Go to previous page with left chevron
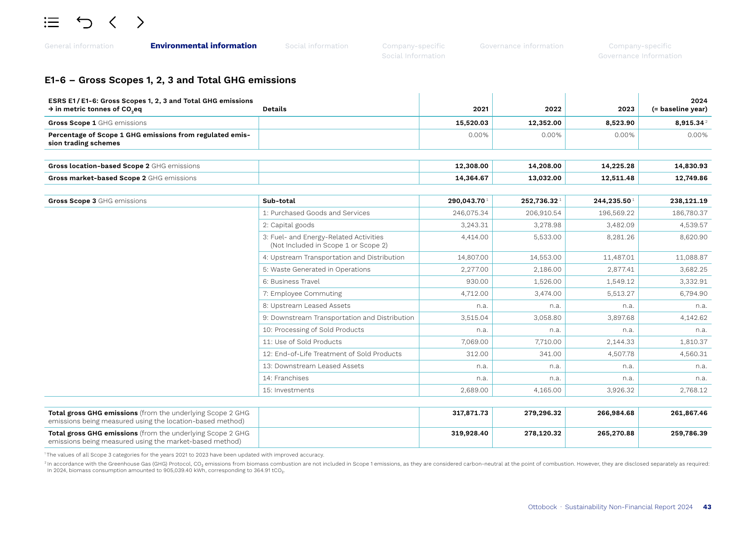 [x=112, y=22]
